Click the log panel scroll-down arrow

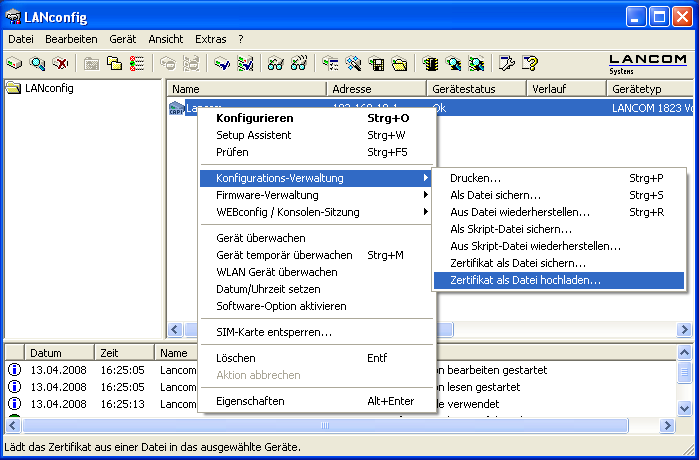click(x=685, y=407)
